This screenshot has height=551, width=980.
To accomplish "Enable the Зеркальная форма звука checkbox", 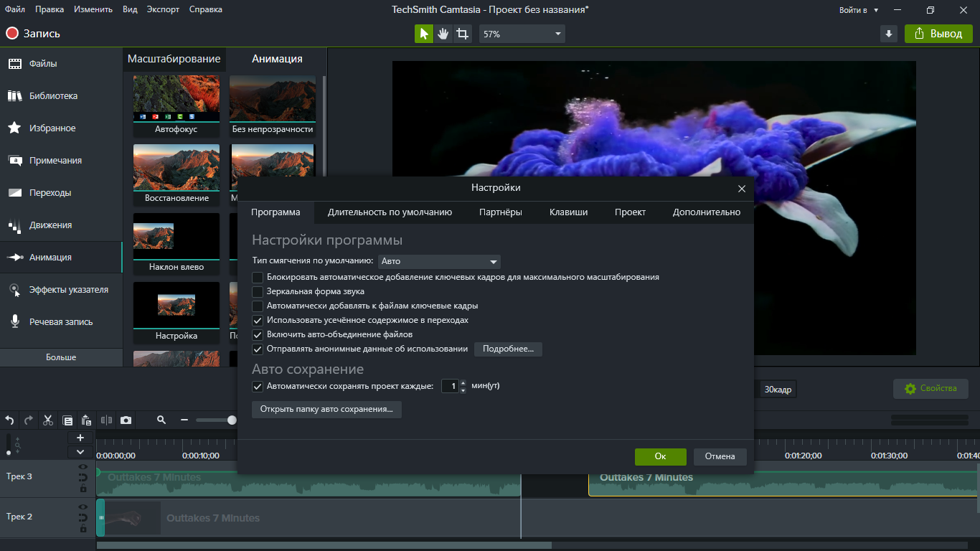I will pos(258,292).
